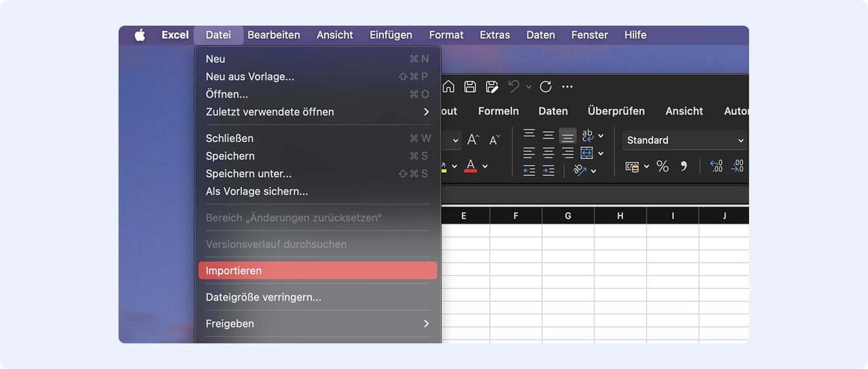Decrease font size with smaller A icon
This screenshot has width=868, height=369.
pyautogui.click(x=494, y=140)
